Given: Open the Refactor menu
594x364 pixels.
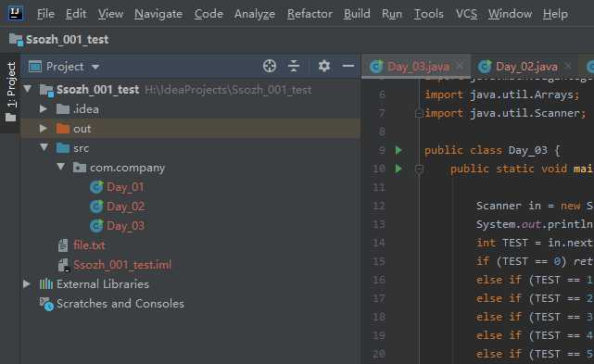Looking at the screenshot, I should [310, 14].
